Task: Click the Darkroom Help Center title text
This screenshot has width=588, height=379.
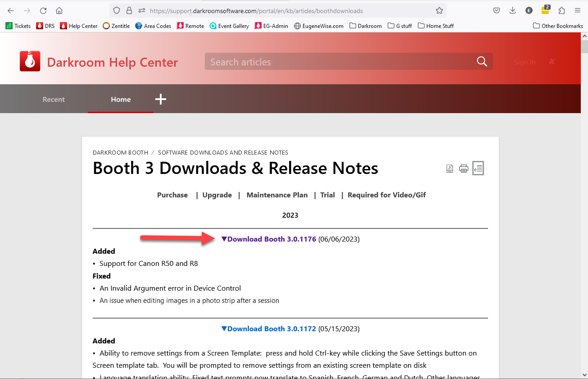Action: [x=113, y=62]
